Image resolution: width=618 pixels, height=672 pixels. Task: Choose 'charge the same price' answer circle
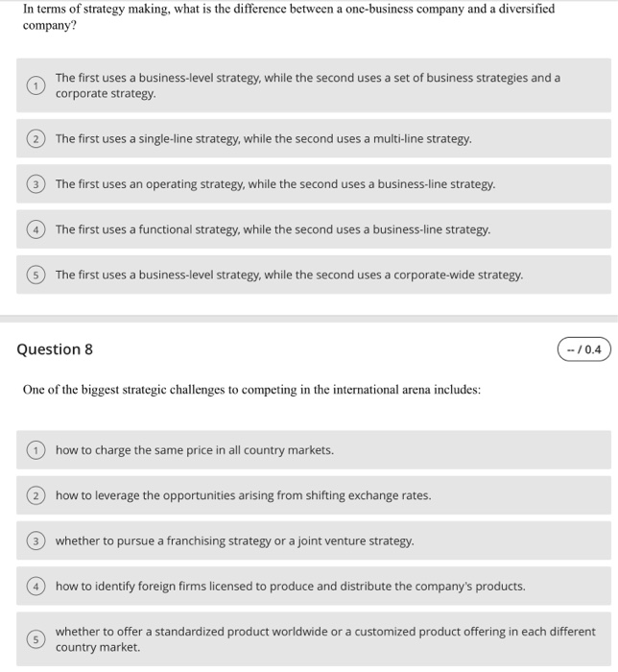pos(36,450)
